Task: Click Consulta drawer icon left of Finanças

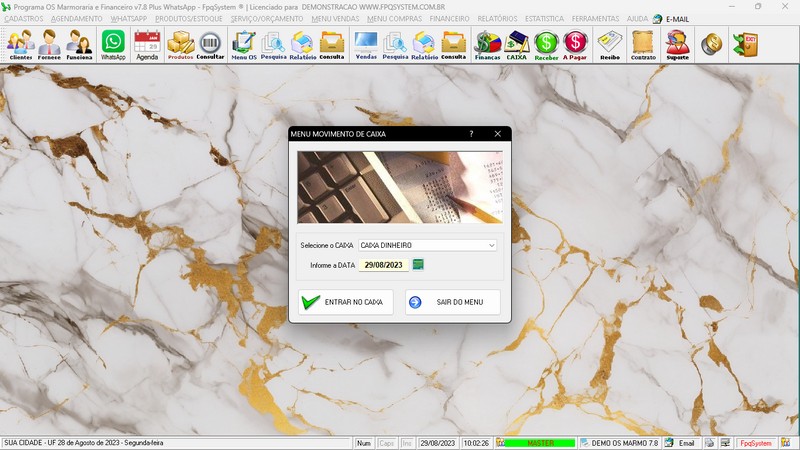Action: tap(454, 44)
